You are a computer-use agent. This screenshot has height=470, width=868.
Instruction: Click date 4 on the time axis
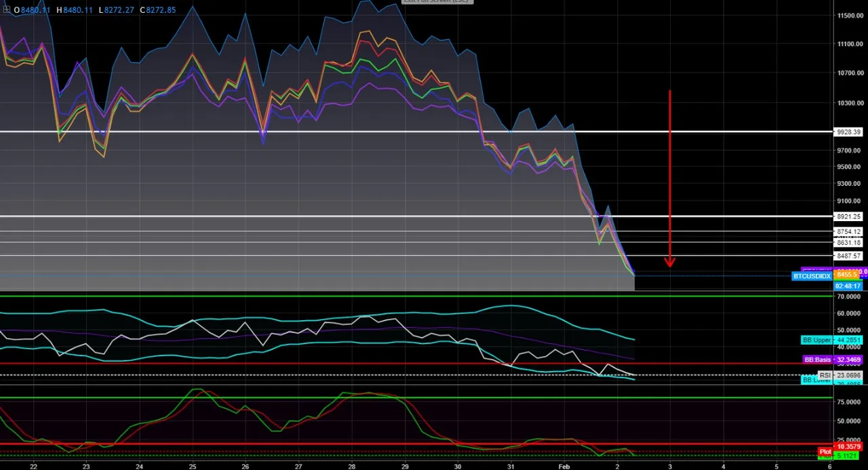(x=723, y=466)
